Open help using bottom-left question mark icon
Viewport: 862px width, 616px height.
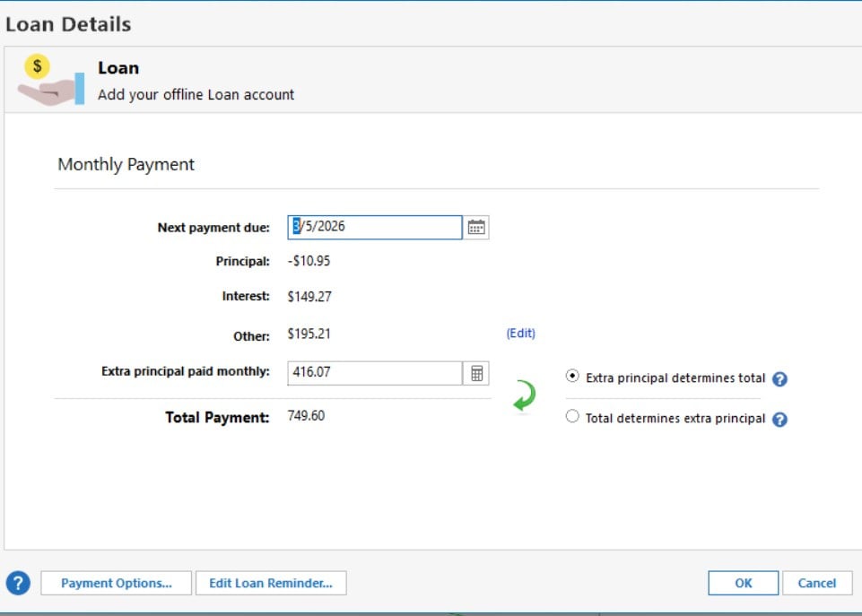pos(18,583)
